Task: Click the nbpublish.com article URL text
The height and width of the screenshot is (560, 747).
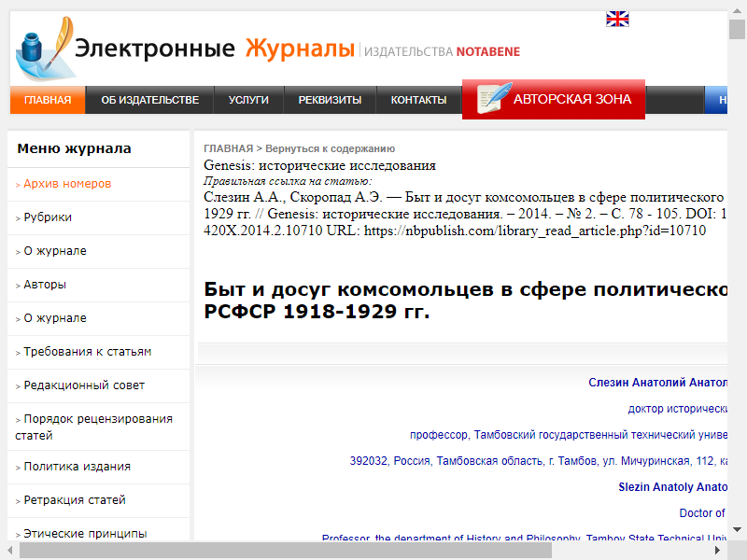Action: (535, 231)
